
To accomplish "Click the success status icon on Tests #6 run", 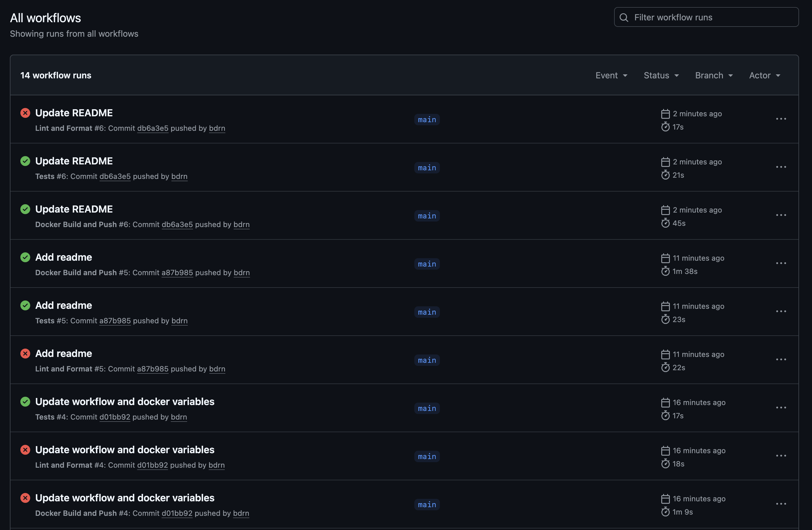I will [x=25, y=161].
